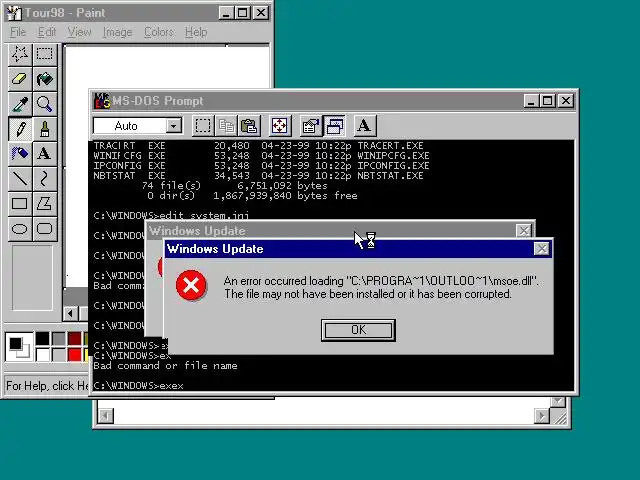Choose the Eraser tool in Paint
640x480 pixels.
20,79
